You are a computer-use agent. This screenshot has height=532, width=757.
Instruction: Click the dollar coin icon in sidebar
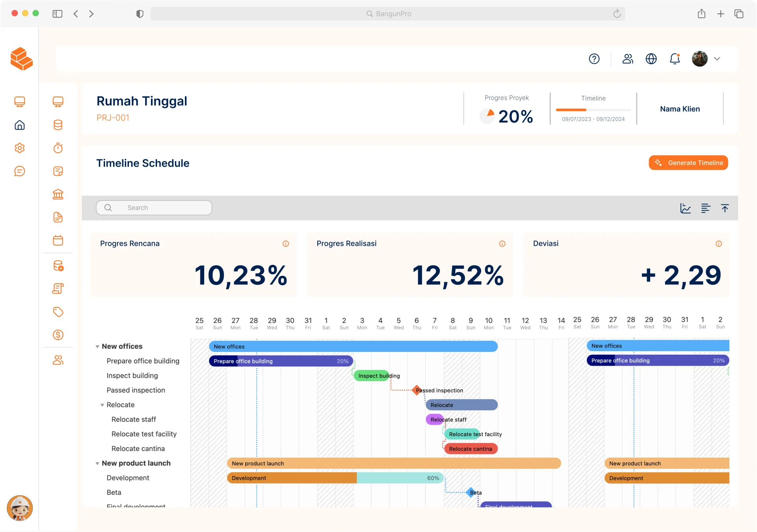pyautogui.click(x=58, y=335)
